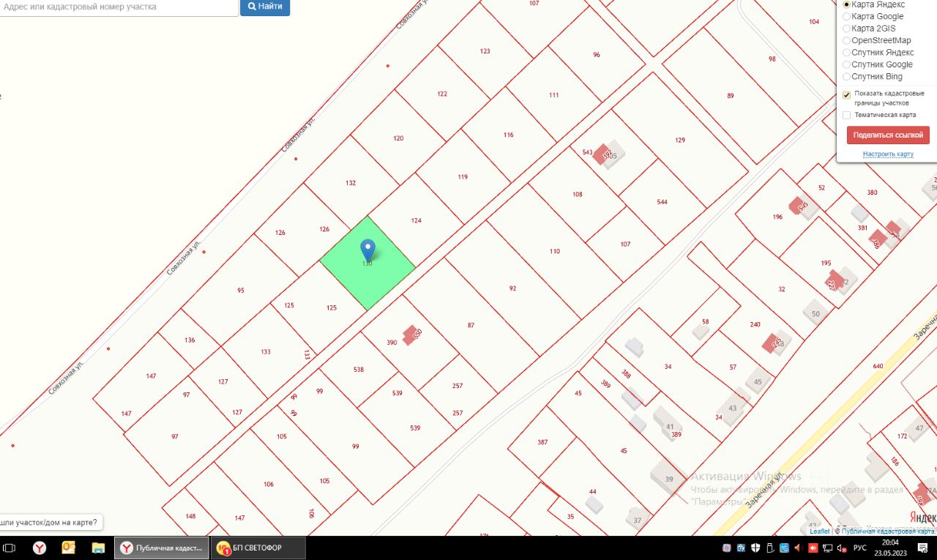937x560 pixels.
Task: Open Windows Security shield tray icon
Action: pyautogui.click(x=755, y=548)
